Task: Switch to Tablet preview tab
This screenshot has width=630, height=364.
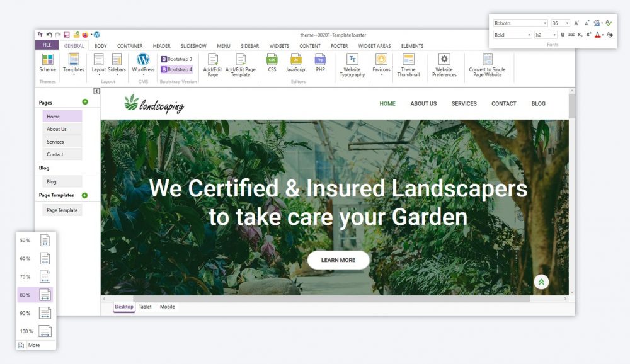Action: 145,307
